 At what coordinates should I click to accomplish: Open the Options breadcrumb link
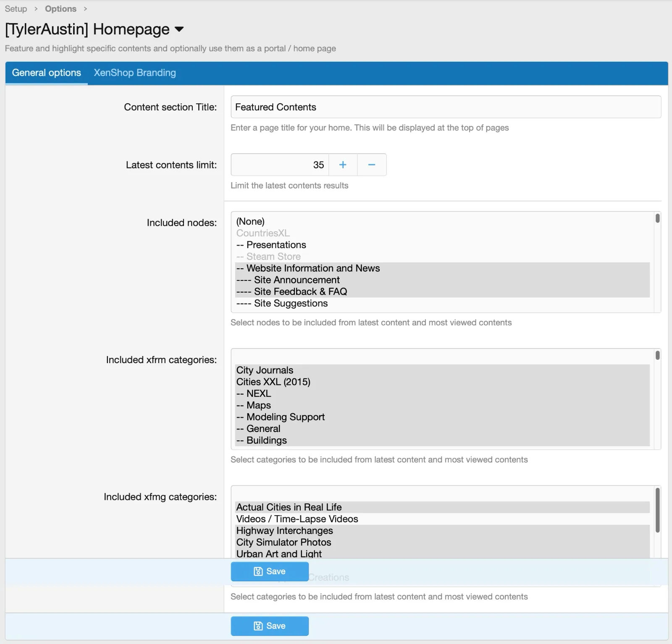click(x=60, y=9)
